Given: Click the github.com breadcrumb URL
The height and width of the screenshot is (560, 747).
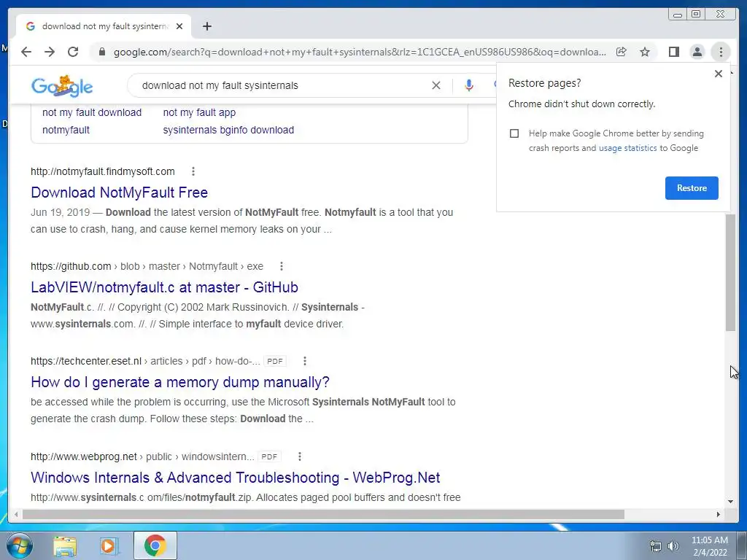Looking at the screenshot, I should click(147, 266).
